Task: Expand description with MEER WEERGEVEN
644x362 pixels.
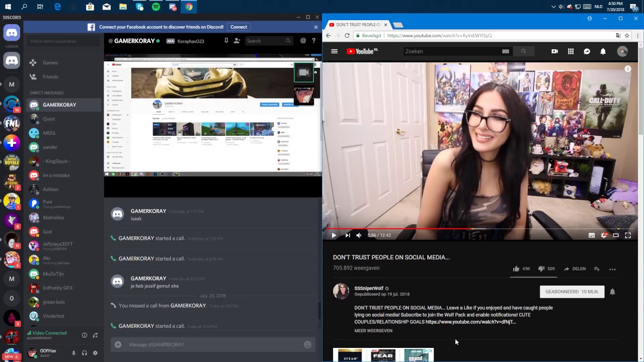Action: 373,331
